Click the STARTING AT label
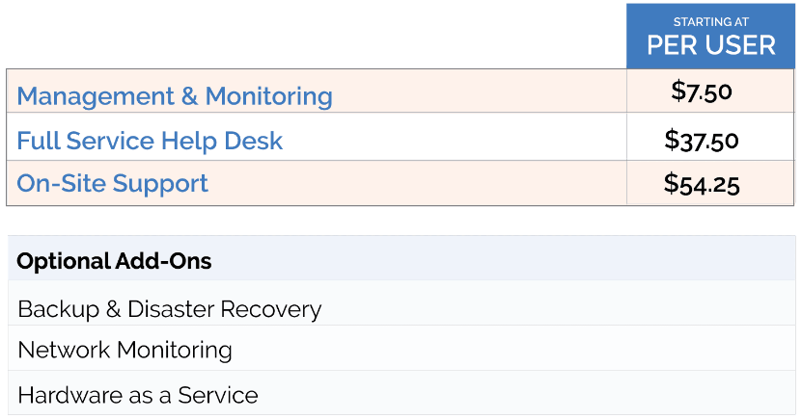Screen dimensions: 802x419 [x=710, y=21]
